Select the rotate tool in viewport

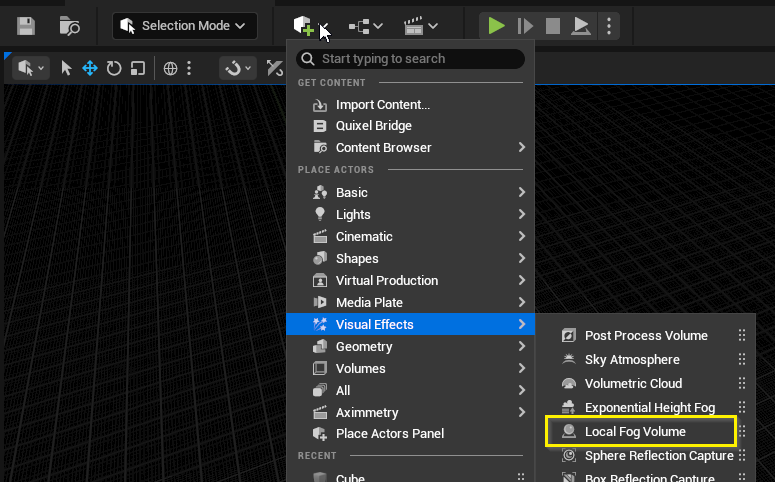(114, 68)
